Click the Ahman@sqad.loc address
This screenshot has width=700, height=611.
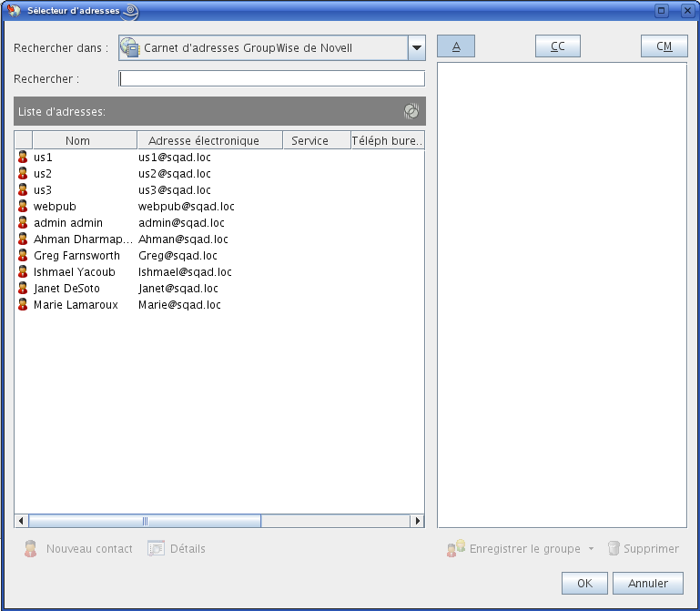tap(183, 239)
